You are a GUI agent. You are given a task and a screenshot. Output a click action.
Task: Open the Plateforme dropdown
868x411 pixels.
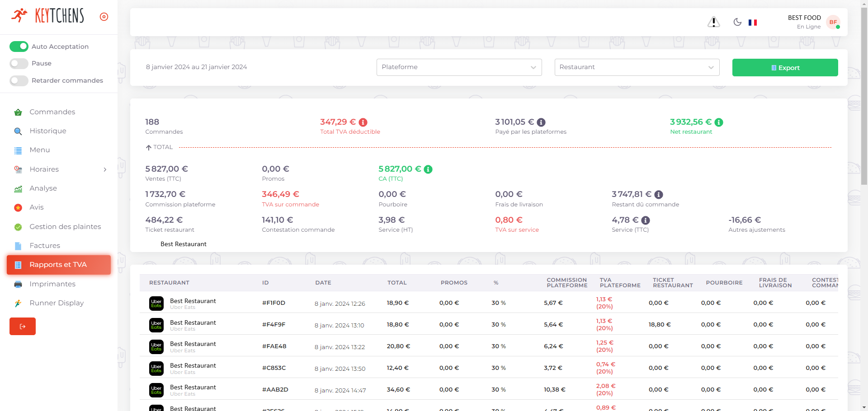459,67
